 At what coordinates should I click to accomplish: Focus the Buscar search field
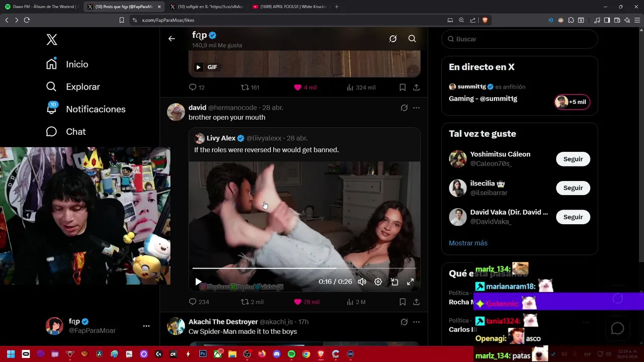pos(519,39)
